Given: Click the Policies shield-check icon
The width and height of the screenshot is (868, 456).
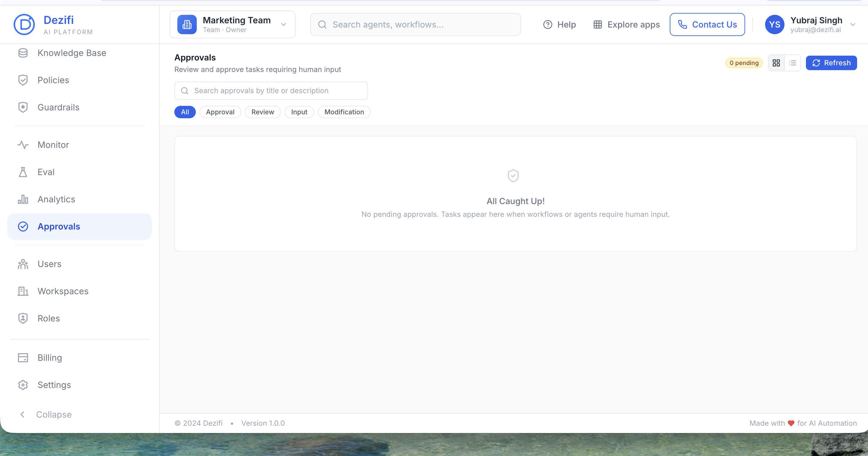Looking at the screenshot, I should (23, 80).
